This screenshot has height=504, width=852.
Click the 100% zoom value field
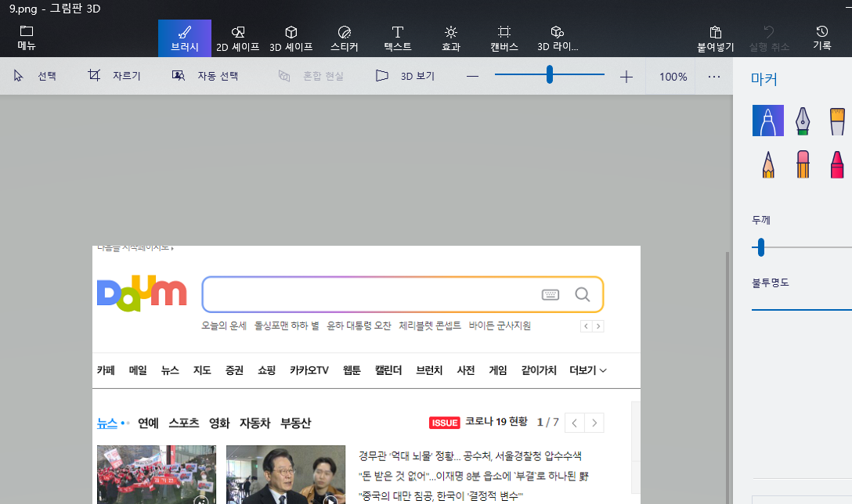pyautogui.click(x=673, y=77)
